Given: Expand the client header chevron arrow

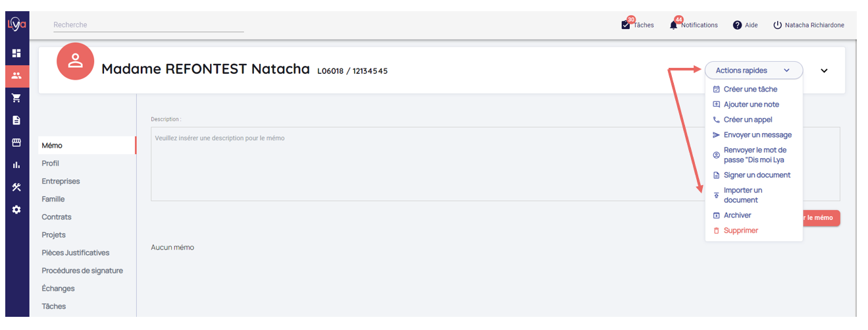Looking at the screenshot, I should [824, 70].
